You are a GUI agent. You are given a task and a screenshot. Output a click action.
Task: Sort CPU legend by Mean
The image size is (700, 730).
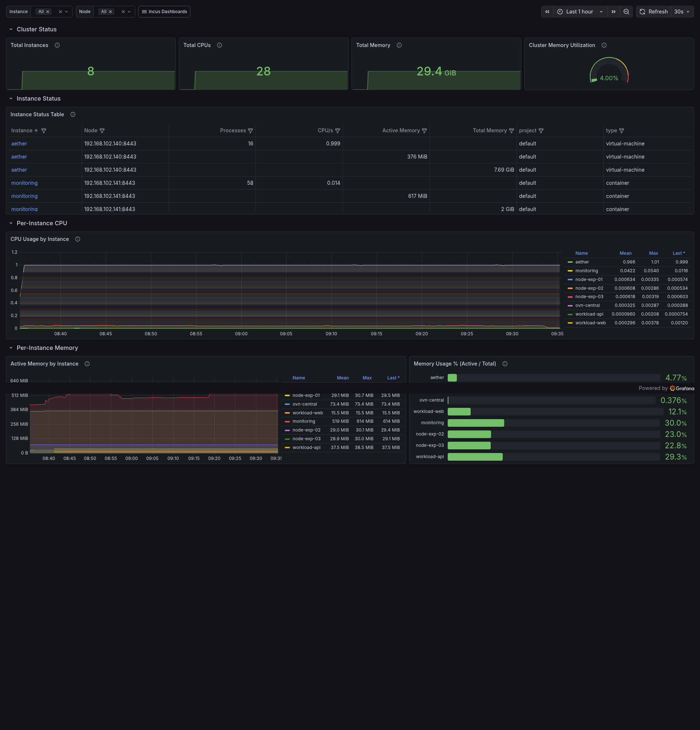pyautogui.click(x=626, y=253)
